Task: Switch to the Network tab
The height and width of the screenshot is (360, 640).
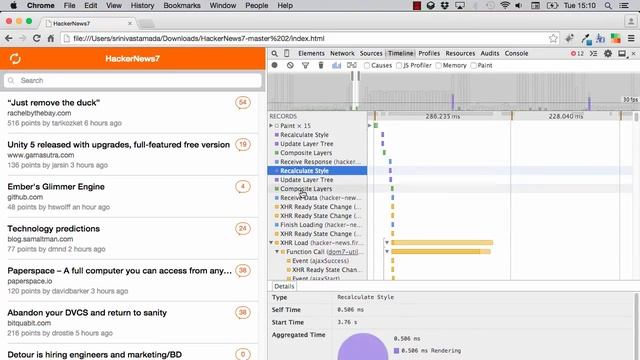Action: [342, 53]
